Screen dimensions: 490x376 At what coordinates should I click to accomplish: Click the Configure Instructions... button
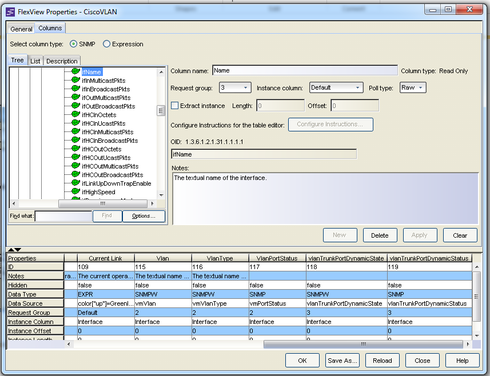330,124
